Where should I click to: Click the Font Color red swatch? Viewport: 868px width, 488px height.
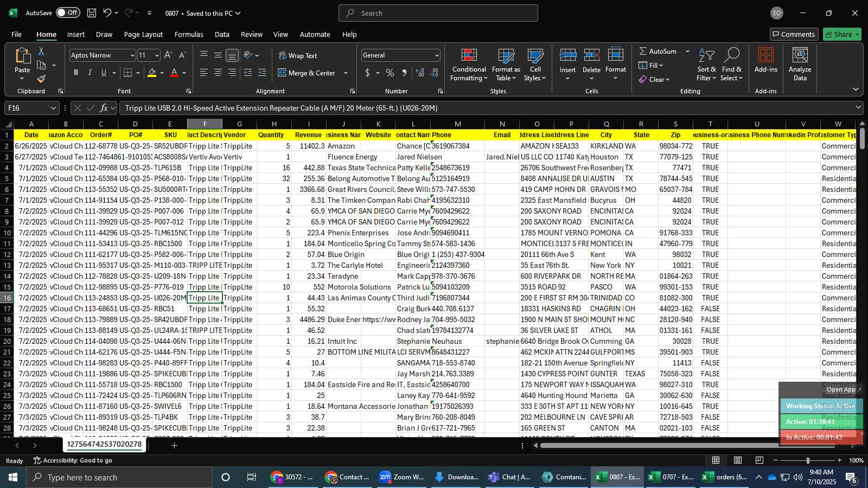click(x=174, y=73)
